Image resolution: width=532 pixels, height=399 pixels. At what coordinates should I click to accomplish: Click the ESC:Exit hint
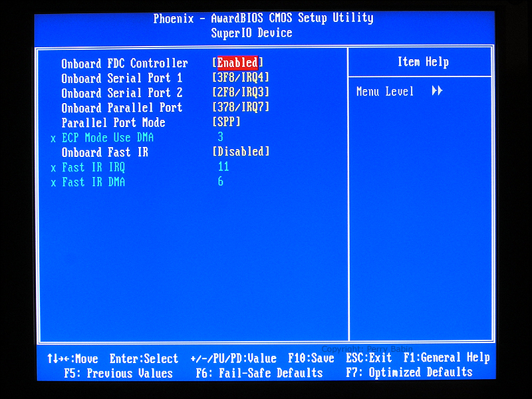tap(369, 358)
